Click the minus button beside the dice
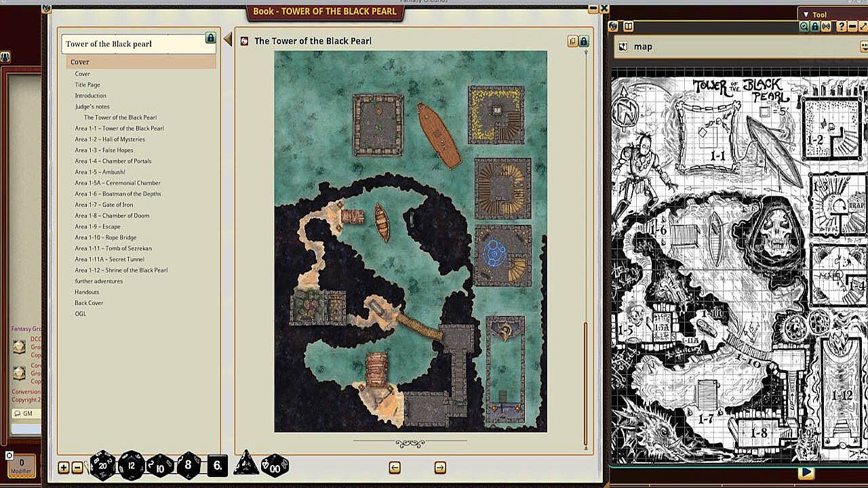This screenshot has height=488, width=868. coord(77,468)
